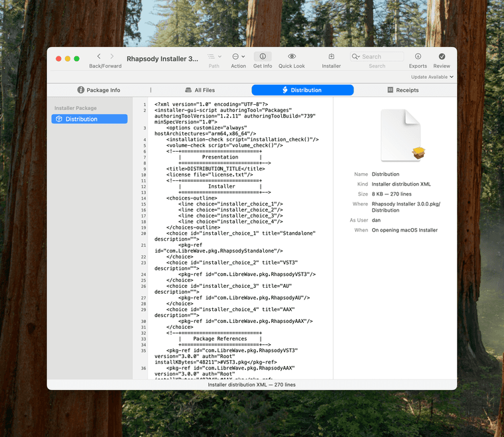
Task: Click the RhapsodyAAX pkg-ref on line 30
Action: pyautogui.click(x=245, y=321)
